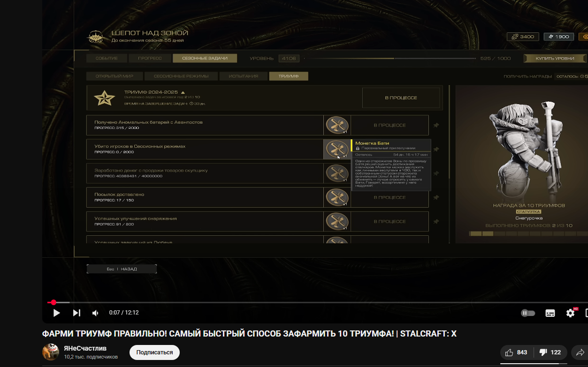Switch to the ПРОГРЕСС tab
This screenshot has width=588, height=367.
point(150,59)
